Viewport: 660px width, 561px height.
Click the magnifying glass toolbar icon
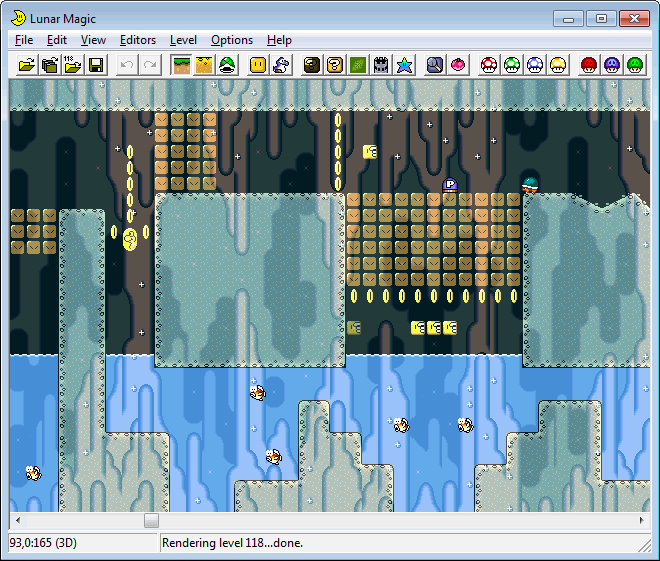[435, 65]
